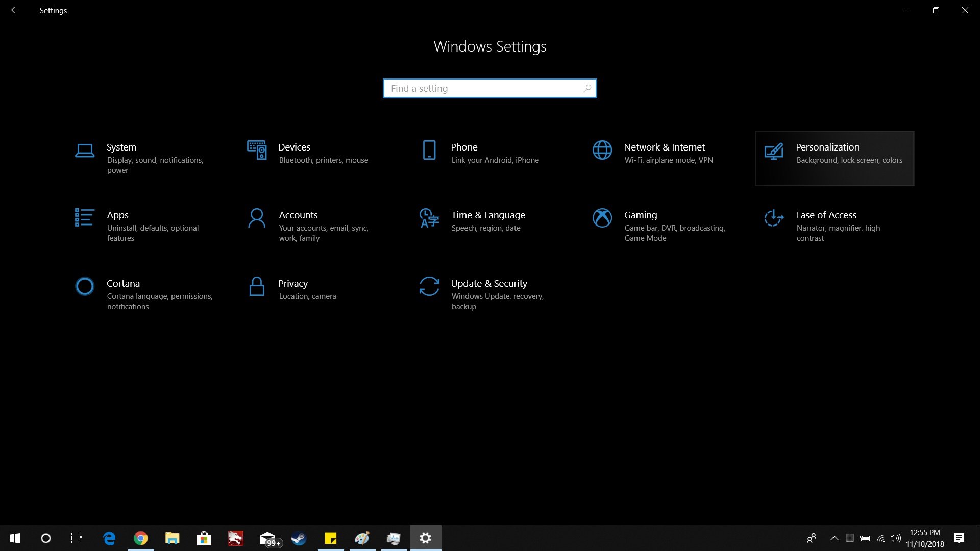The width and height of the screenshot is (980, 551).
Task: Open Ease of Access settings
Action: point(835,226)
